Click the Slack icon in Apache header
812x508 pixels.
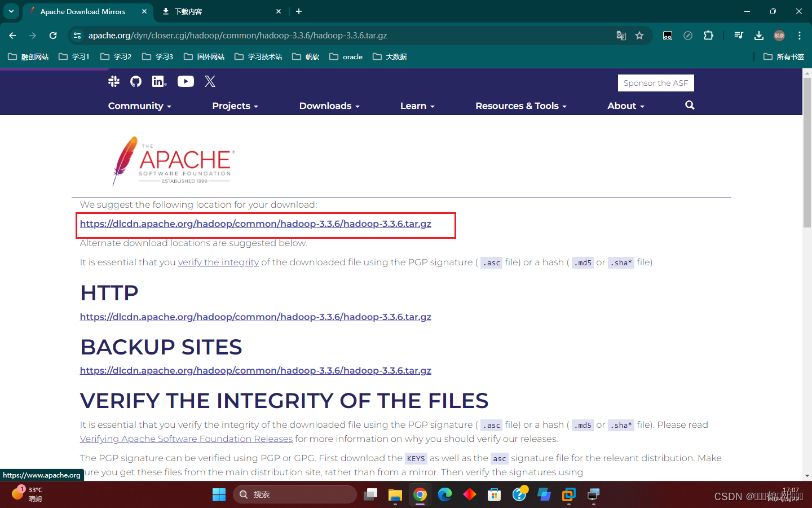click(114, 81)
